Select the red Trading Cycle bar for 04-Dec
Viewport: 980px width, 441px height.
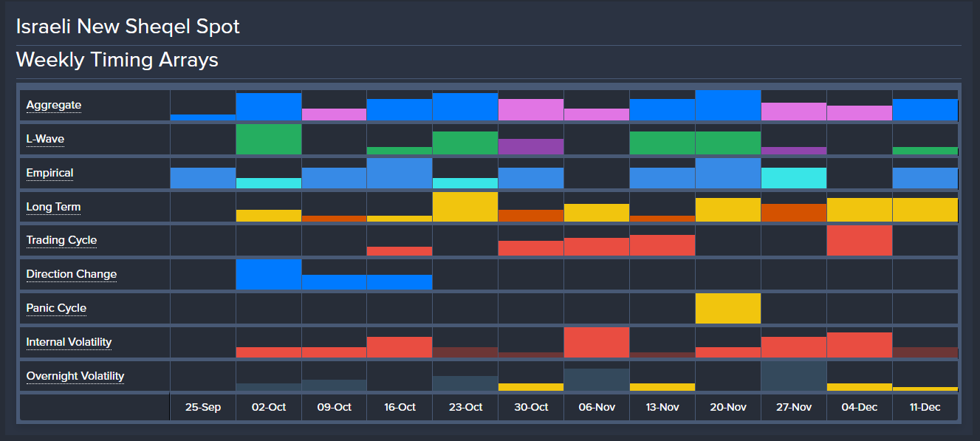pos(859,241)
